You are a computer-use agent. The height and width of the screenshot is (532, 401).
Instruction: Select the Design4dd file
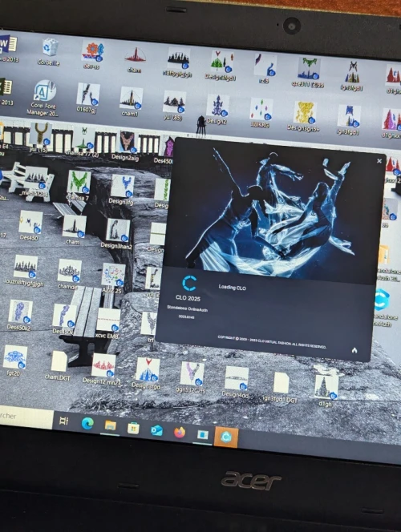click(236, 381)
